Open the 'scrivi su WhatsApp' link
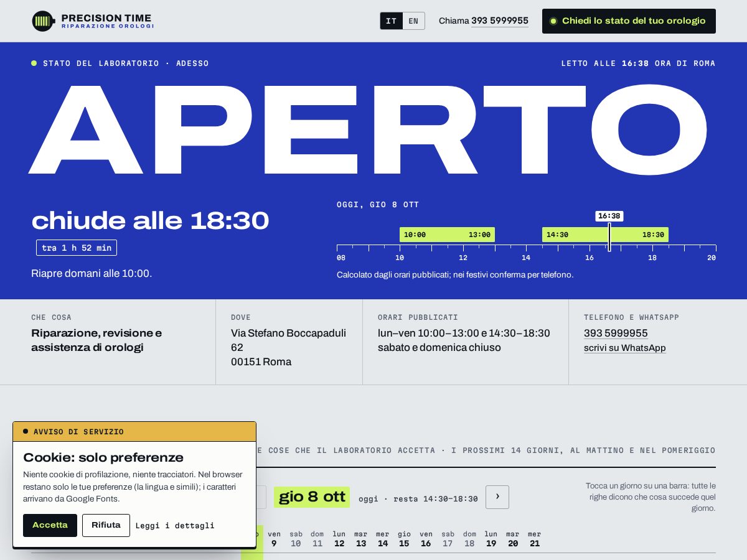The height and width of the screenshot is (560, 747). tap(625, 348)
